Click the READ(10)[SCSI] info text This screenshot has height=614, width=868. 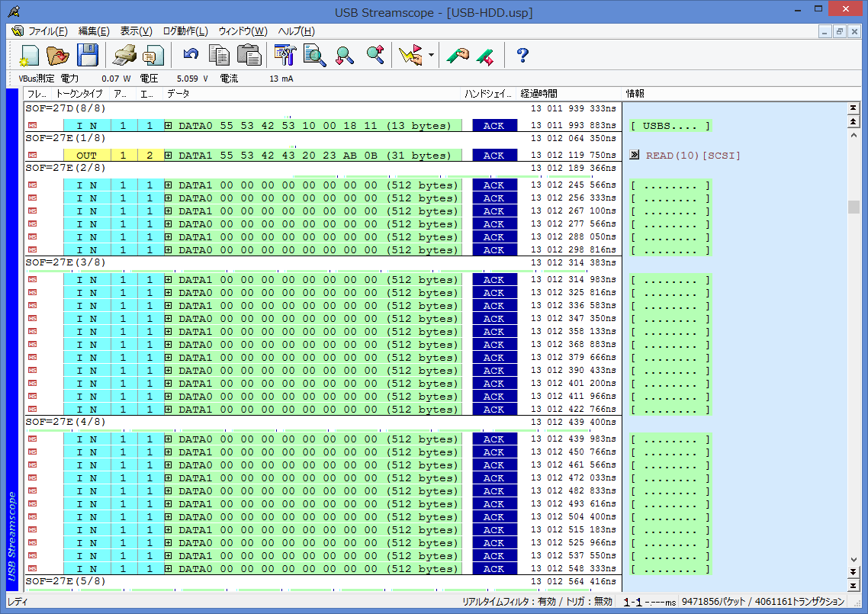pos(693,156)
